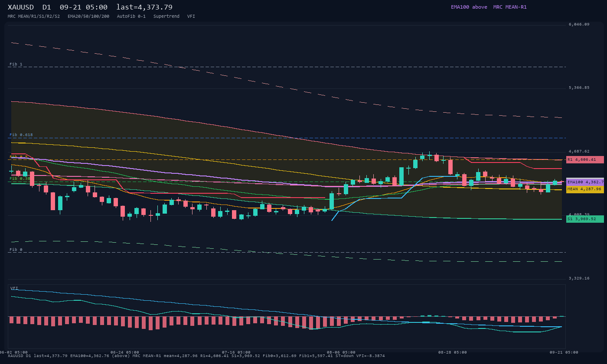The width and height of the screenshot is (607, 364).
Task: Click the XAUUSD symbol title
Action: [x=22, y=7]
